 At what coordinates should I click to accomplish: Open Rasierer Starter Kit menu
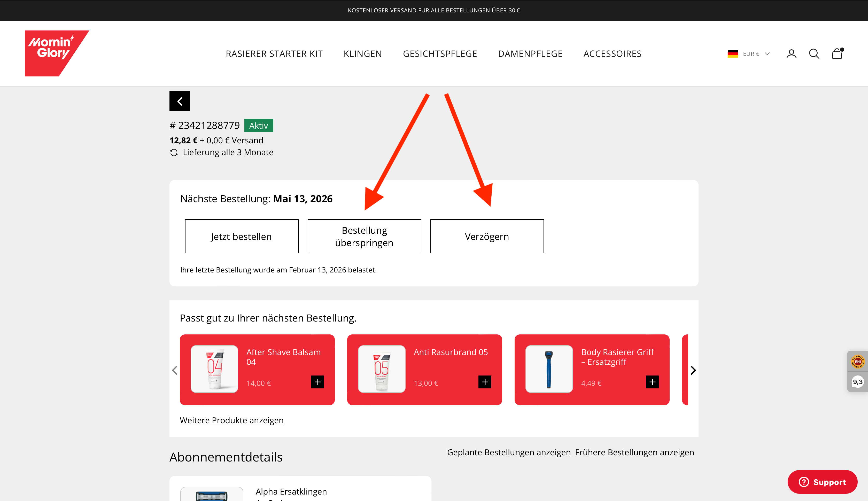pos(274,54)
